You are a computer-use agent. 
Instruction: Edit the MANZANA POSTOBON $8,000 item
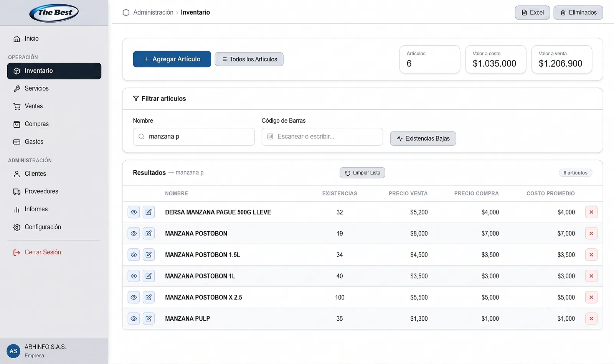pyautogui.click(x=149, y=234)
